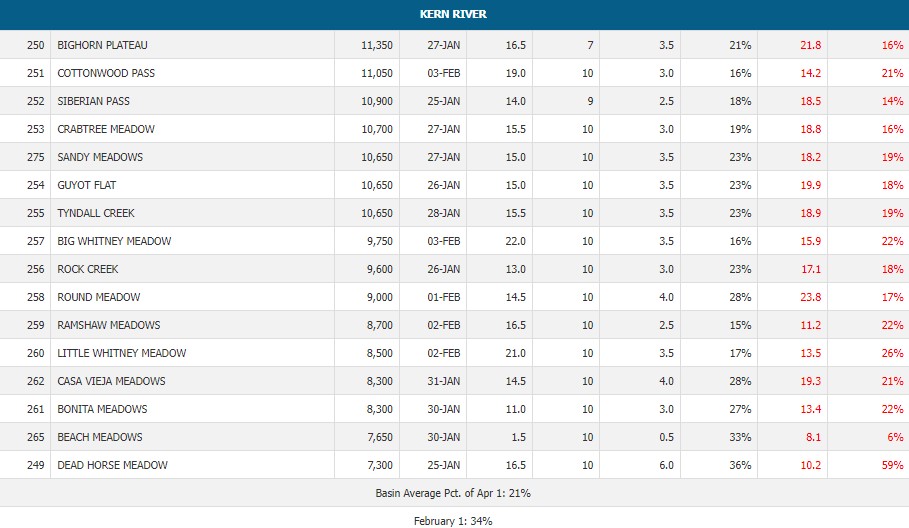Click the GUYOT FLAT station name
The width and height of the screenshot is (909, 528).
tap(88, 185)
